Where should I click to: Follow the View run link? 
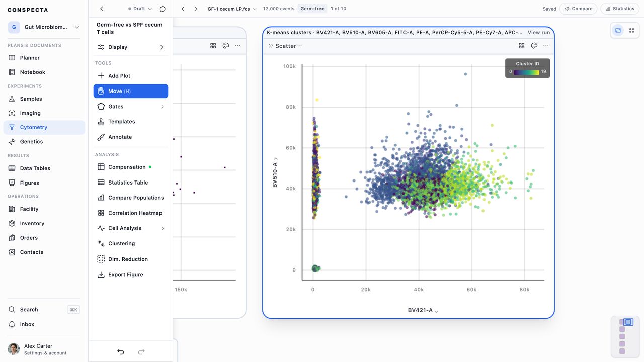tap(539, 32)
